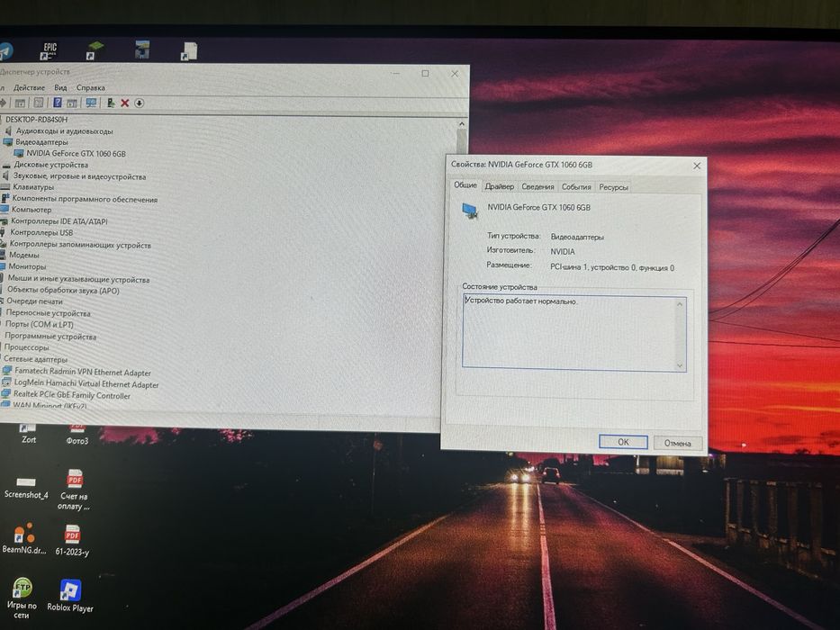
Task: Select the Roblox Player shortcut
Action: pyautogui.click(x=70, y=595)
